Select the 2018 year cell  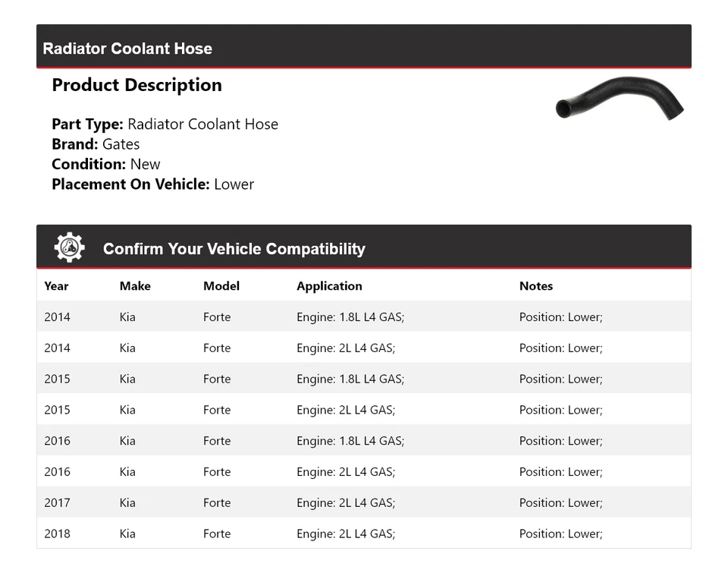(x=57, y=534)
